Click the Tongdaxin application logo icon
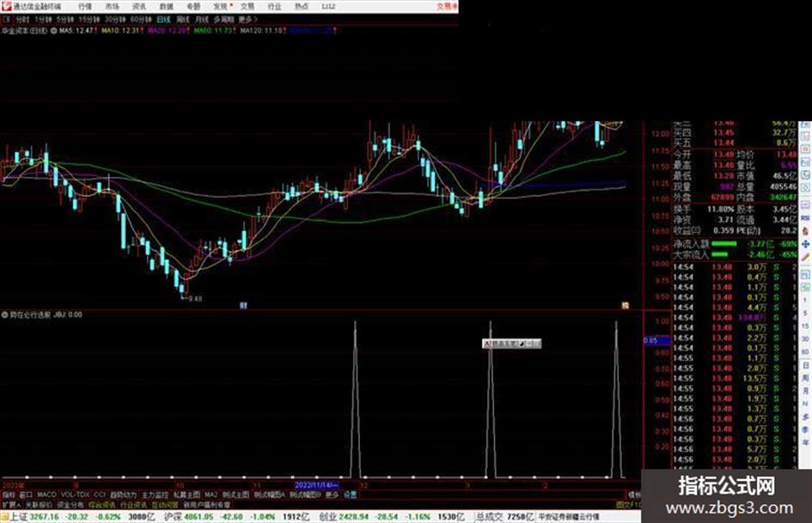The width and height of the screenshot is (812, 523). pos(6,6)
